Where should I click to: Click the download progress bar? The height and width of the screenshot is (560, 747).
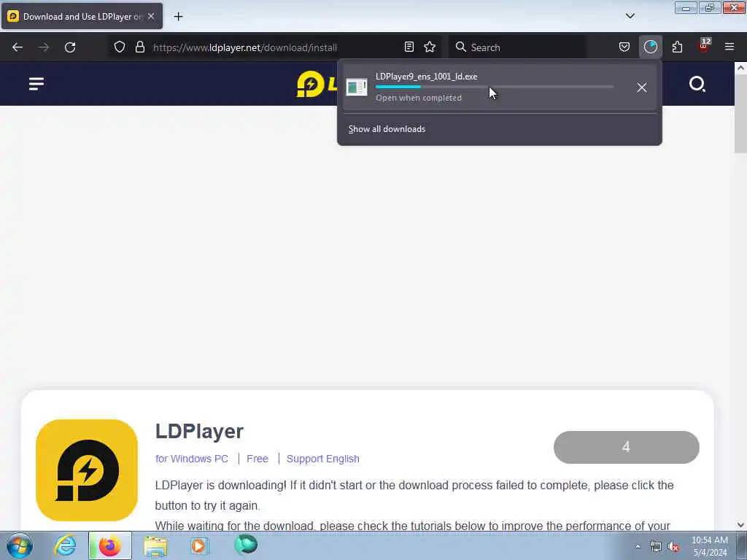pos(494,87)
